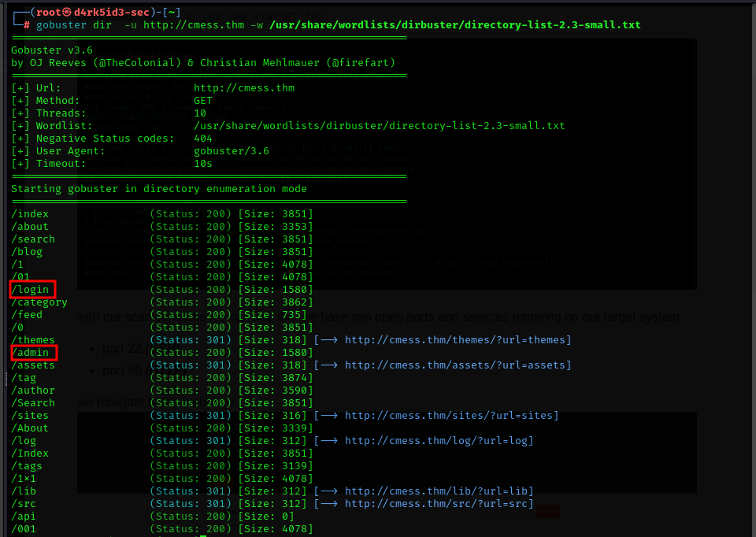Click the green terminal cursor at the bottom
756x537 pixels.
click(x=203, y=535)
